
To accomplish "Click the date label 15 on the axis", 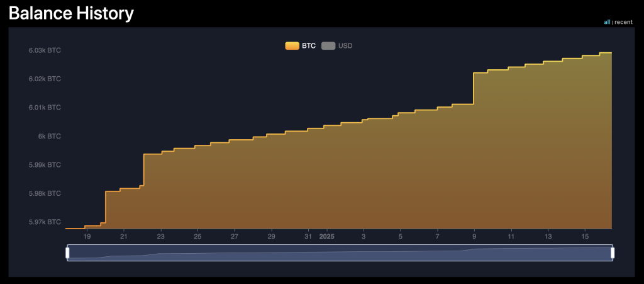I will pyautogui.click(x=585, y=237).
